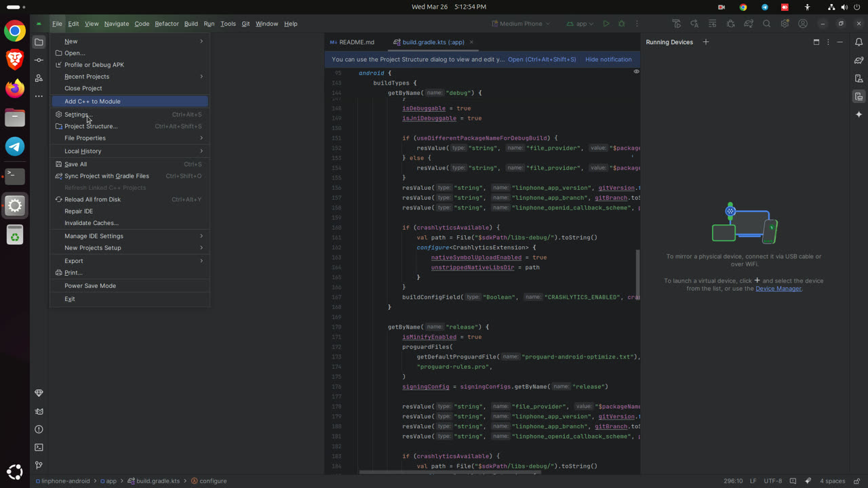Click the editor horizontal scrollbar thumb
The height and width of the screenshot is (488, 868).
[x=450, y=472]
